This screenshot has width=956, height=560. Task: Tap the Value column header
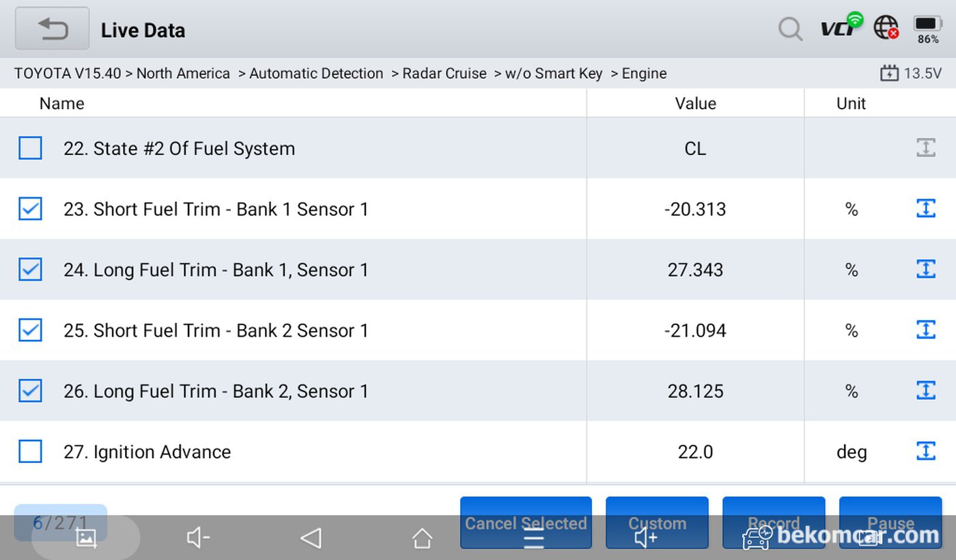tap(695, 103)
